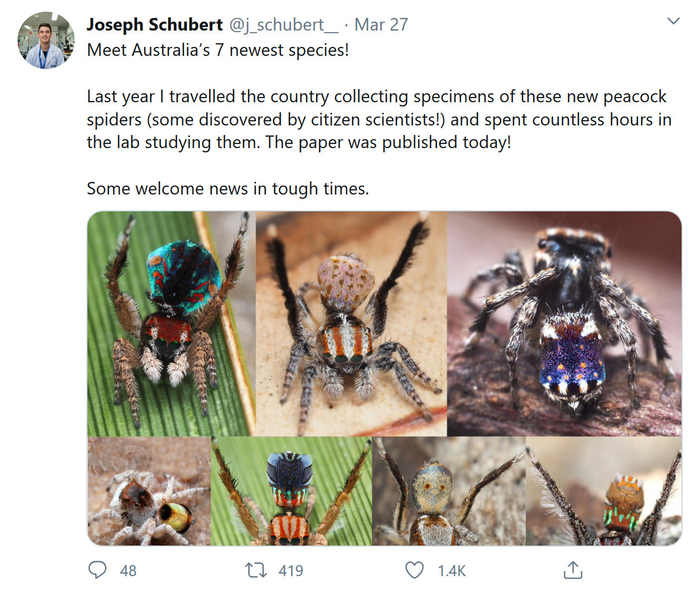This screenshot has width=700, height=593.
Task: Open the pale grey fan spider photo
Action: [x=449, y=491]
